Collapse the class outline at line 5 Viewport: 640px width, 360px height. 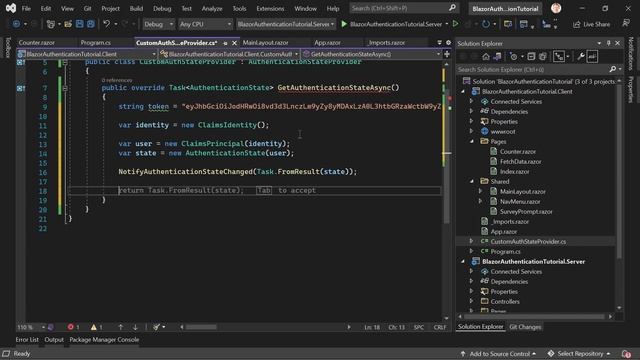coord(65,62)
